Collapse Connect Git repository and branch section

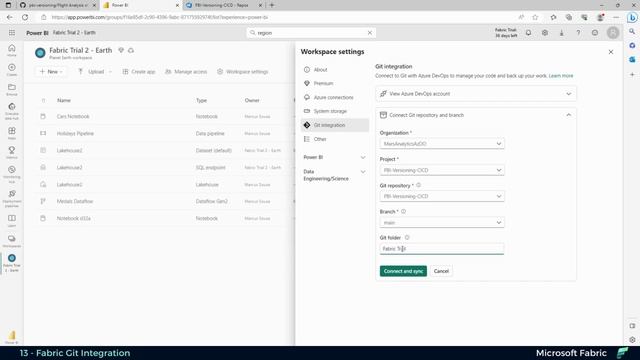click(x=476, y=115)
